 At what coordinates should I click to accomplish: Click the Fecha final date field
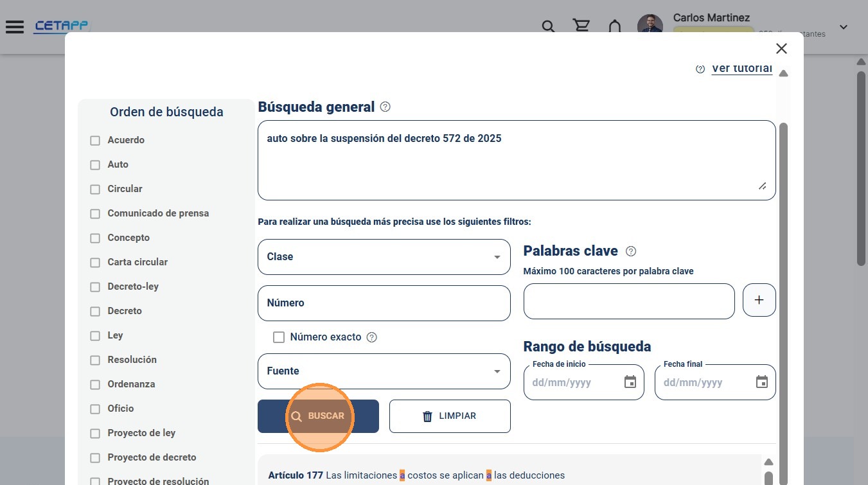click(715, 382)
